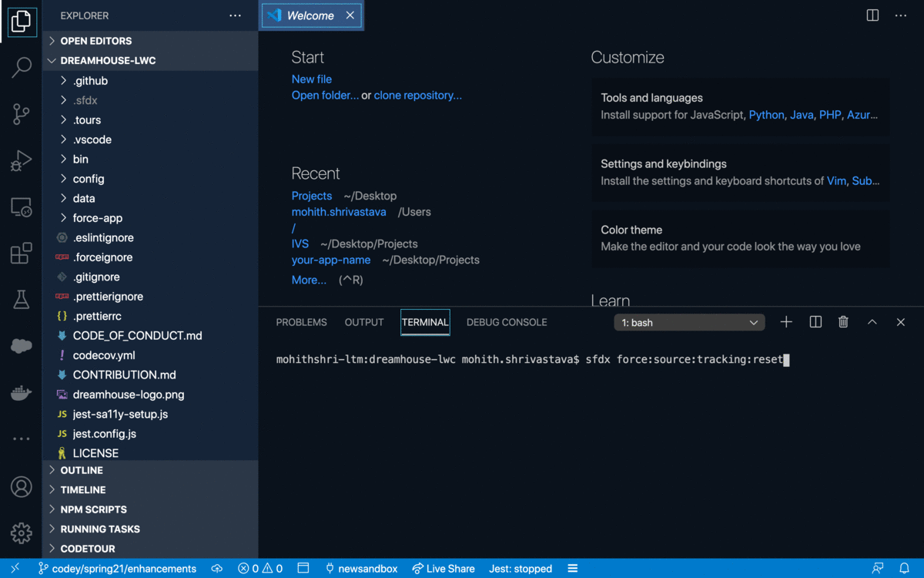The width and height of the screenshot is (924, 578).
Task: Open the Docker view icon
Action: pos(22,393)
